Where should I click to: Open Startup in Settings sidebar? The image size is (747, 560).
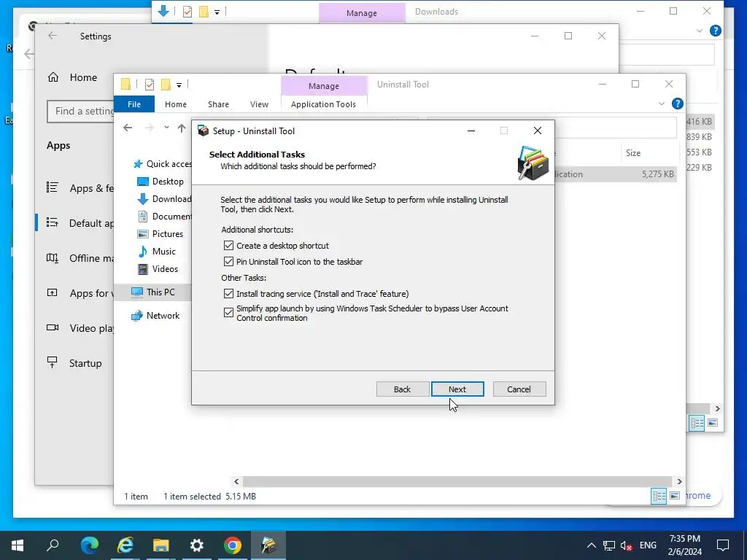[x=74, y=363]
